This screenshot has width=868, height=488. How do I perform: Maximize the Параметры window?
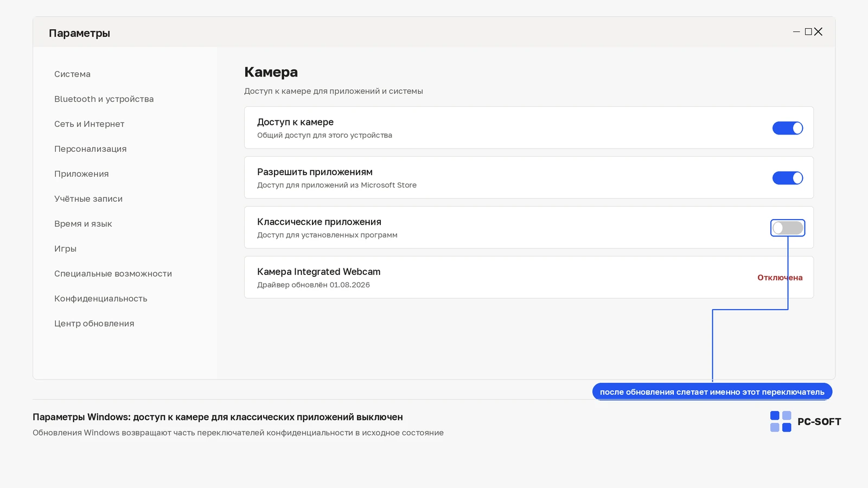808,32
